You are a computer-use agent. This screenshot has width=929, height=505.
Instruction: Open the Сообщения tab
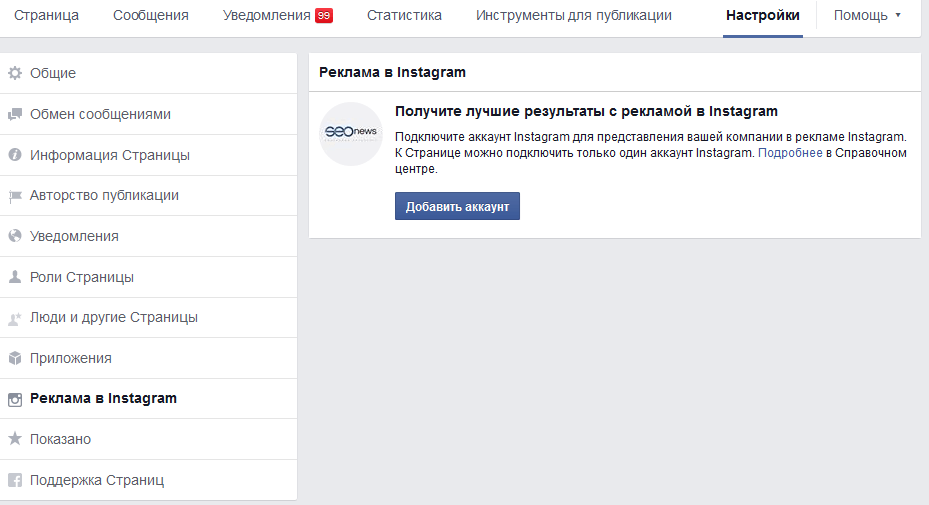point(151,16)
